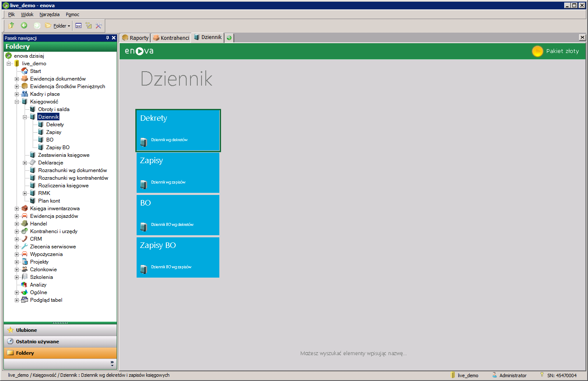This screenshot has width=588, height=381.
Task: Click the greyed-out forward arrow icon
Action: pos(37,25)
